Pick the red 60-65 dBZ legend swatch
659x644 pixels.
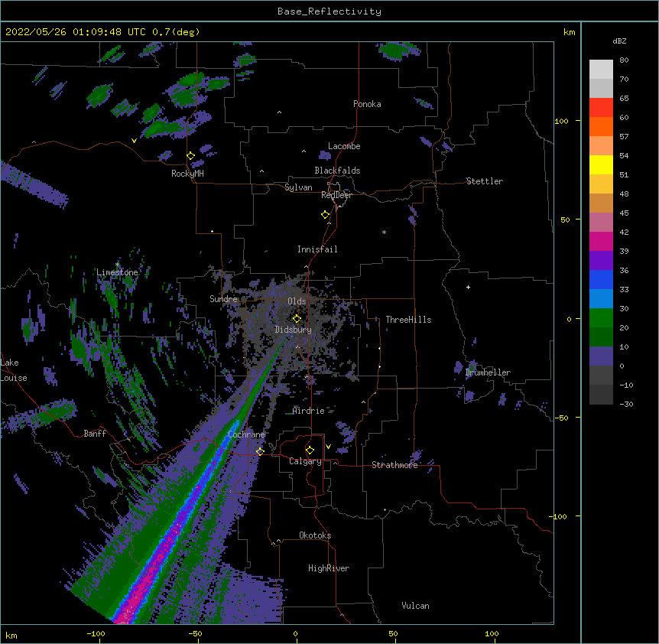pyautogui.click(x=601, y=107)
